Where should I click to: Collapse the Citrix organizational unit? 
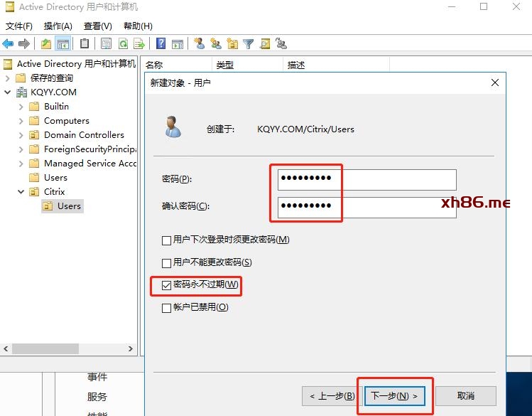click(x=21, y=192)
